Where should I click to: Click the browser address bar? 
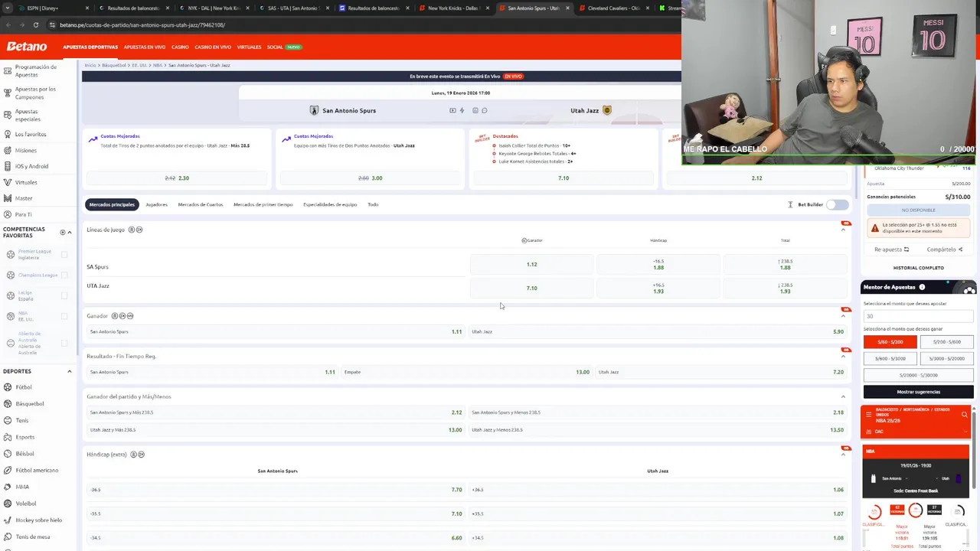[x=360, y=24]
